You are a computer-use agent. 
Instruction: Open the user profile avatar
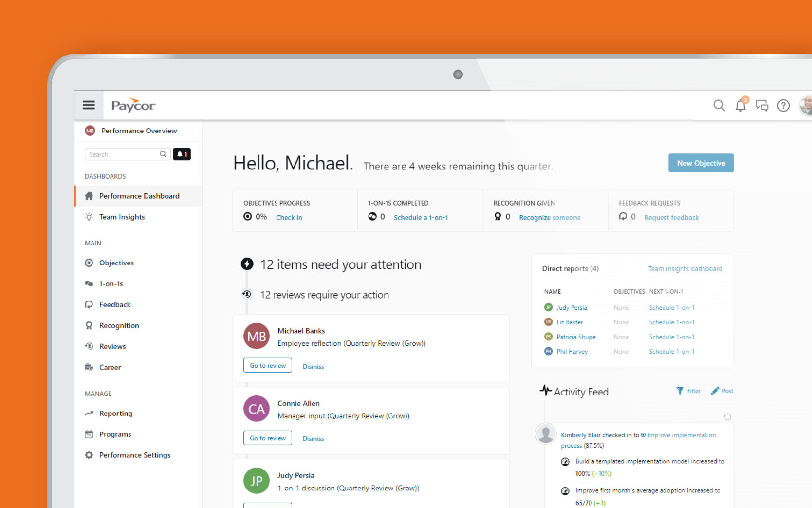click(x=806, y=105)
